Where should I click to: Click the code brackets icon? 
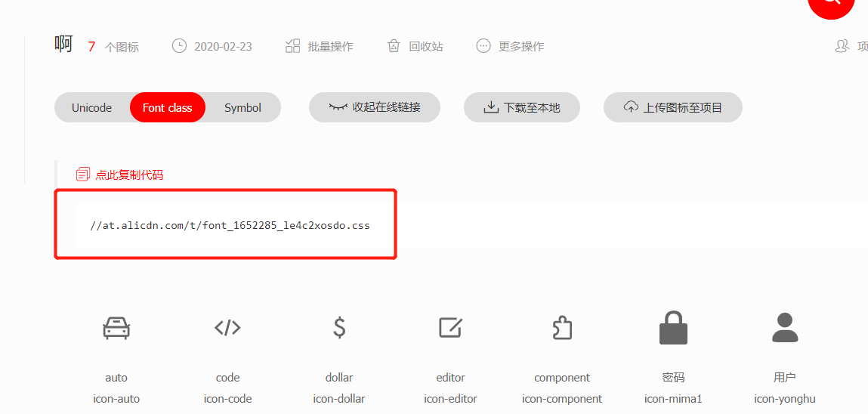pos(227,328)
